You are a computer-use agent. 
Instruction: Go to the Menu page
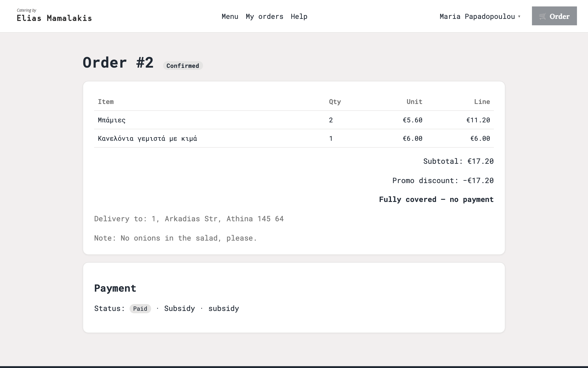[230, 16]
